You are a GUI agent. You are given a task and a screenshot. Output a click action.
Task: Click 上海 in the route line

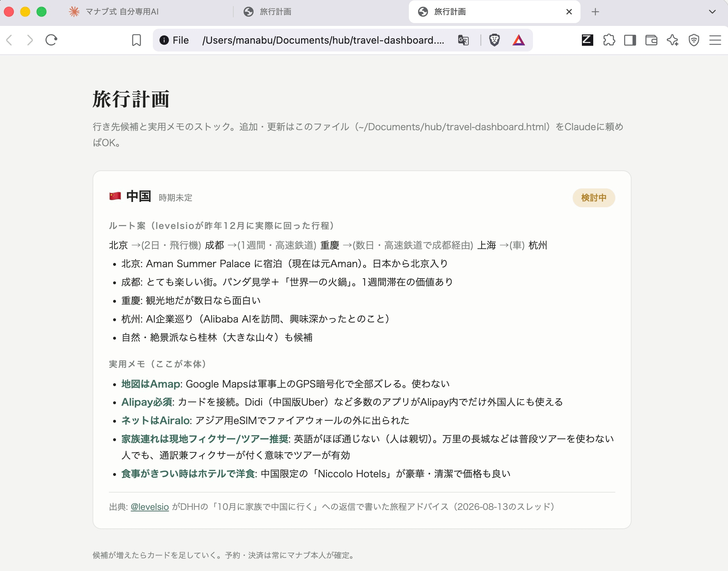click(x=487, y=245)
